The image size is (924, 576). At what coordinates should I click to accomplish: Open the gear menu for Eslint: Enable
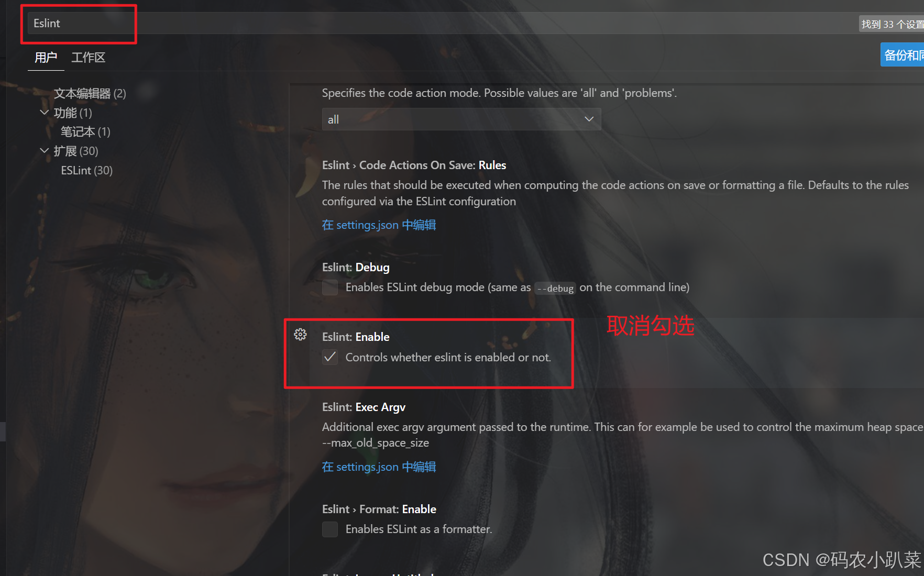click(300, 335)
